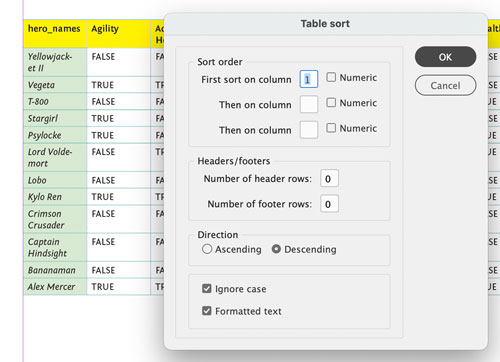Confirm table sort with OK button

click(445, 57)
